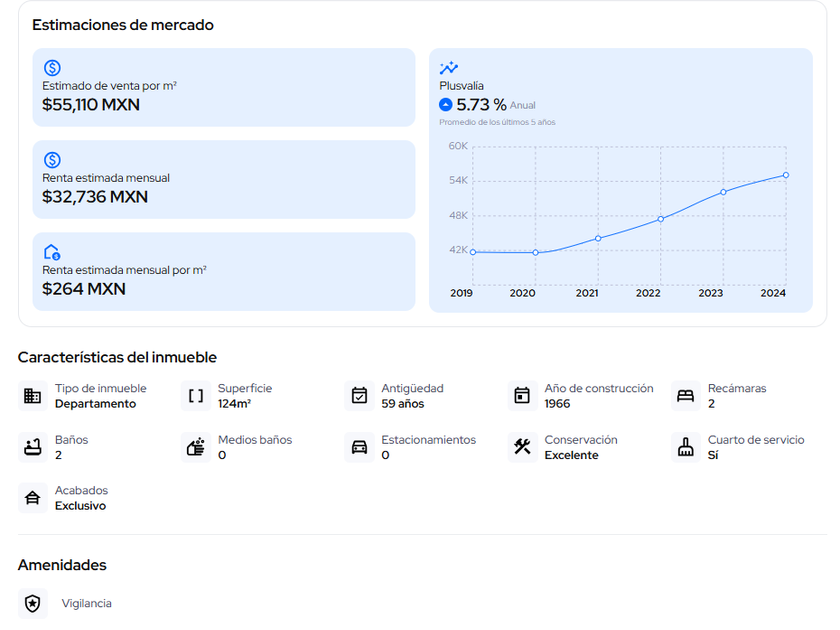Click the blue up-arrow icon beside 5.73 %
The height and width of the screenshot is (630, 840).
[446, 104]
